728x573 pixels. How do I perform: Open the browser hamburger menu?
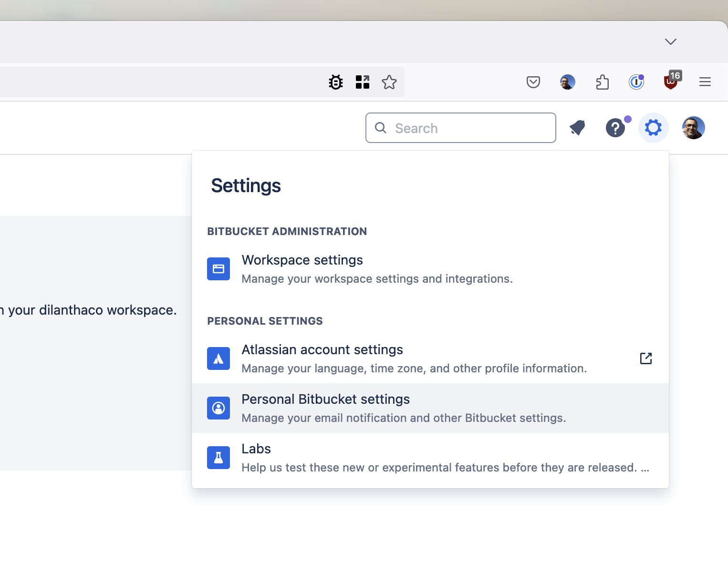(x=705, y=82)
